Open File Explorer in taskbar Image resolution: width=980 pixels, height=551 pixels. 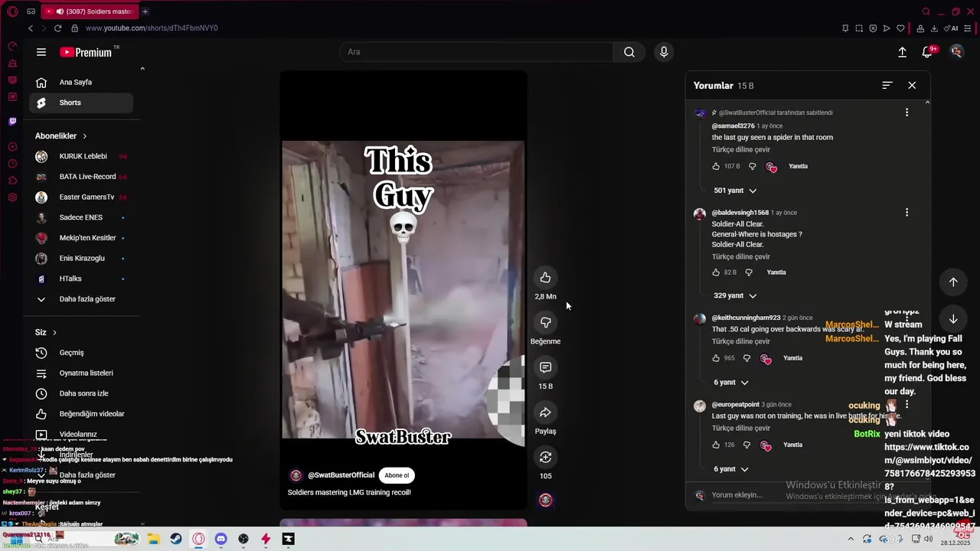[153, 539]
